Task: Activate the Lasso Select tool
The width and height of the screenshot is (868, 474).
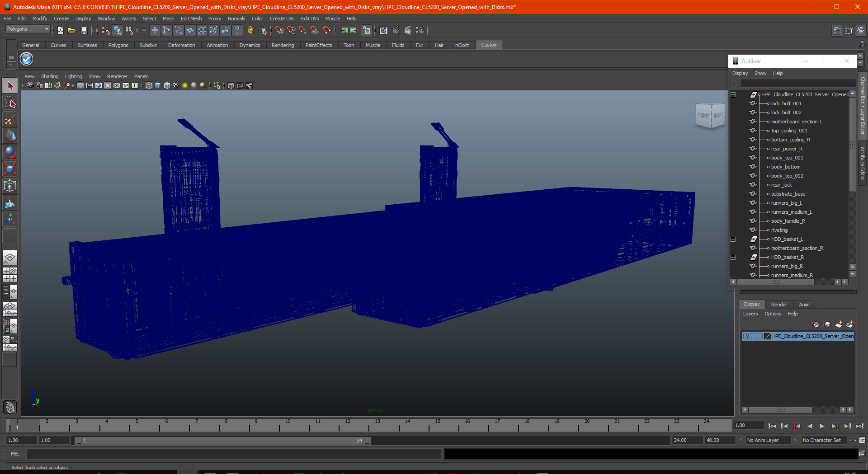Action: tap(10, 103)
